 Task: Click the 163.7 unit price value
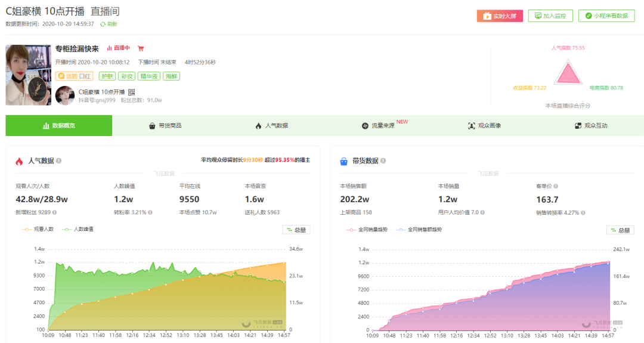click(x=547, y=200)
